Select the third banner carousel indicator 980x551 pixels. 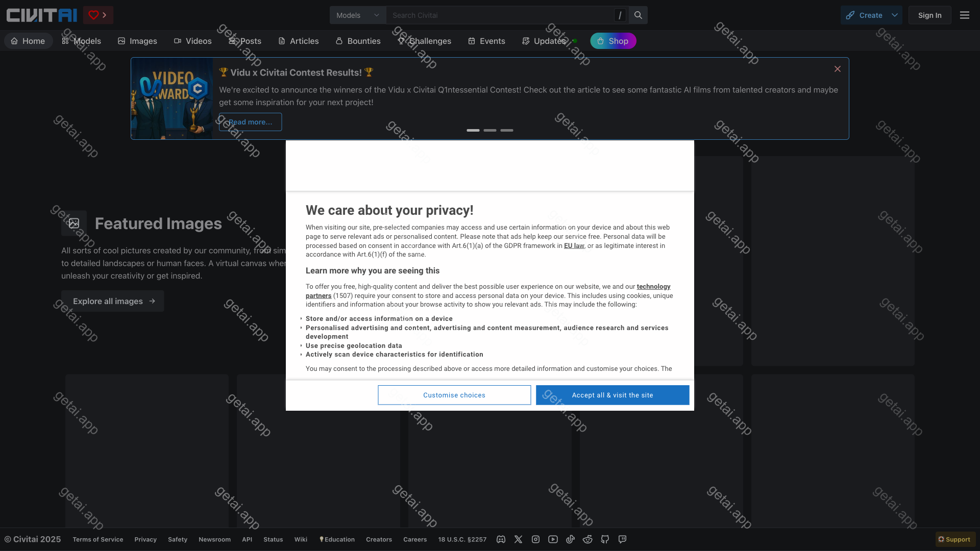tap(507, 130)
